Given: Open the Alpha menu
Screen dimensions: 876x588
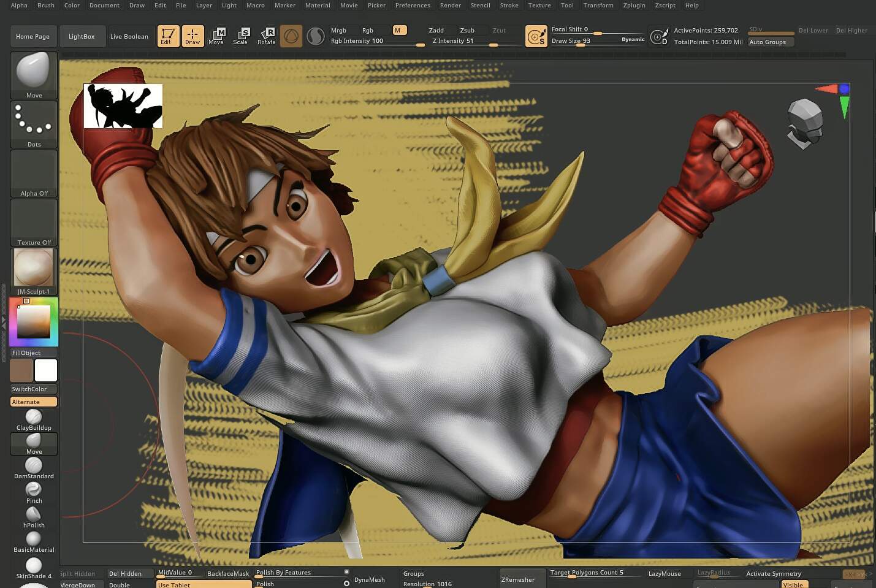Looking at the screenshot, I should click(19, 6).
